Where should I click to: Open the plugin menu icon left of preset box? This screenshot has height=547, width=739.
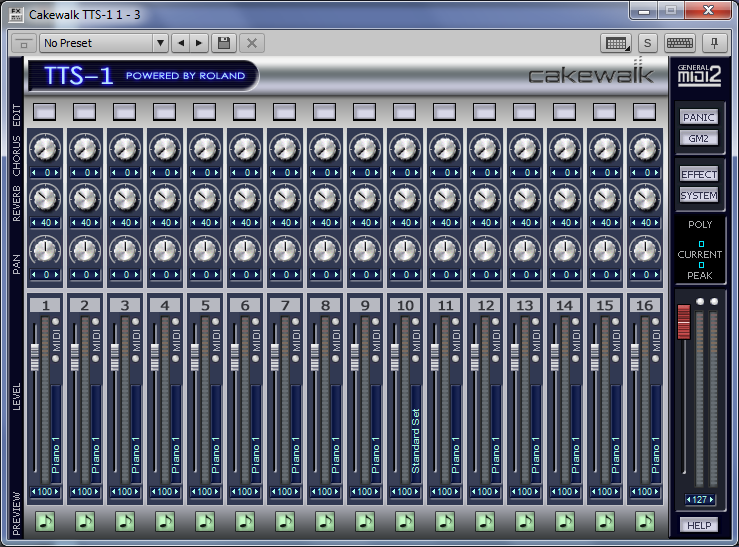pos(24,43)
